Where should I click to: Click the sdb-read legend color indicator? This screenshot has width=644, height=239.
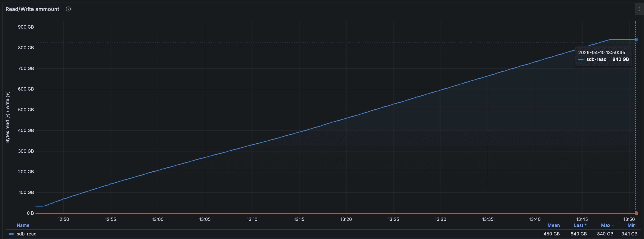[x=11, y=234]
